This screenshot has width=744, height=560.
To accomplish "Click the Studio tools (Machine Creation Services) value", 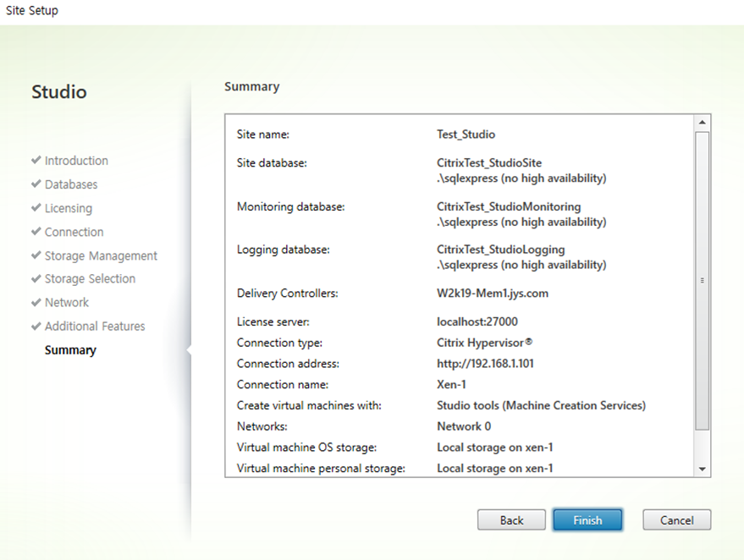I will pyautogui.click(x=542, y=405).
